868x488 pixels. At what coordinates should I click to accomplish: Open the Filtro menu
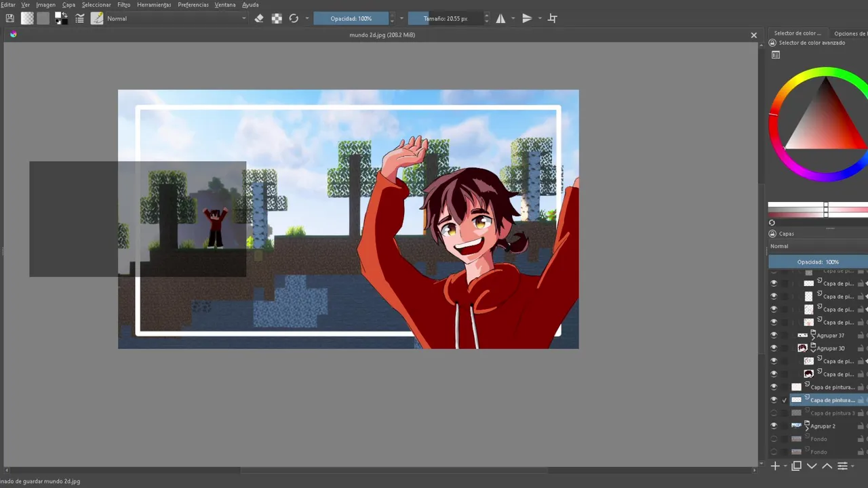point(123,5)
